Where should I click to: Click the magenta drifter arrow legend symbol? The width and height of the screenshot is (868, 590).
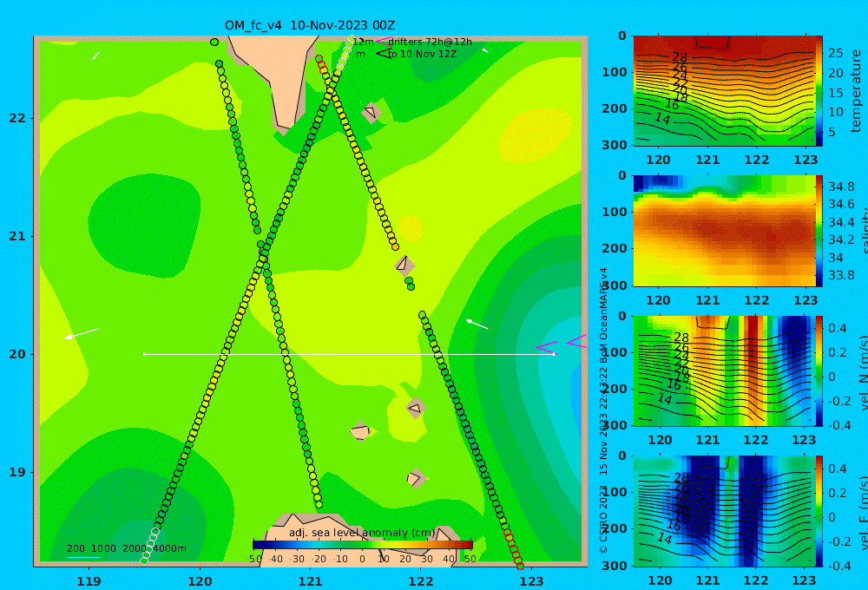(384, 41)
